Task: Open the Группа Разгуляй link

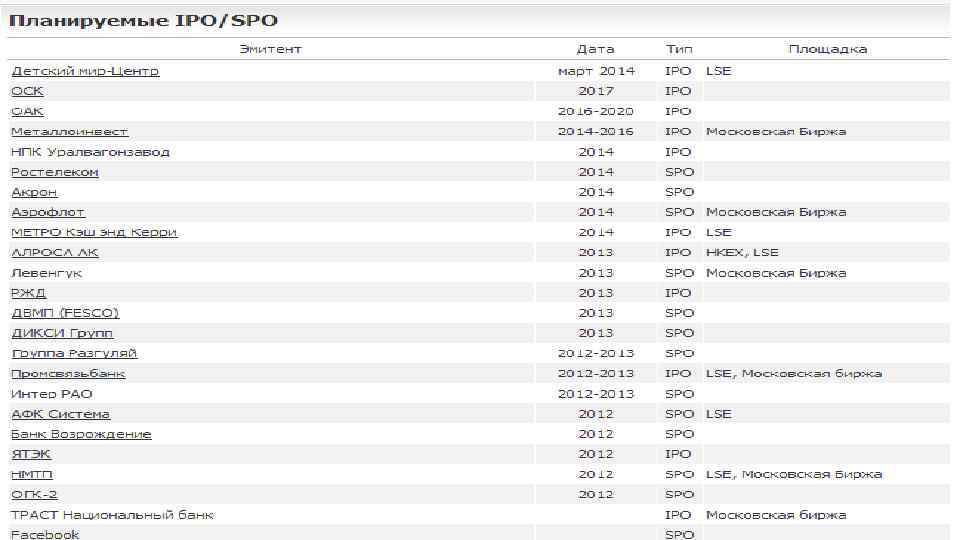Action: coord(74,354)
